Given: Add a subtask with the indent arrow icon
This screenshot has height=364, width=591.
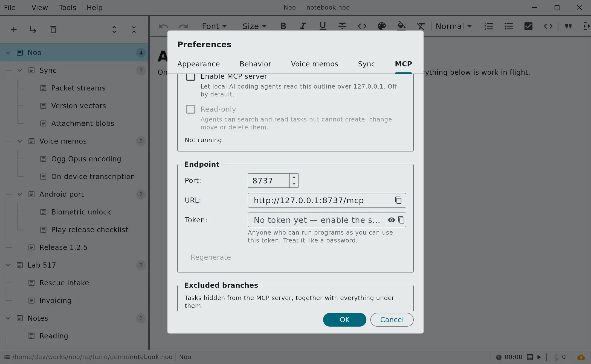Looking at the screenshot, I should click(x=33, y=30).
